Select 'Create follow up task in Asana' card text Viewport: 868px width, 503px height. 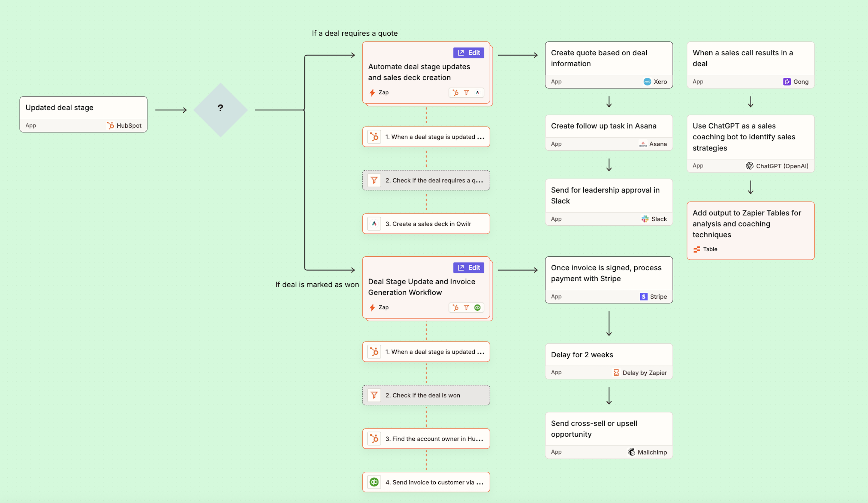[x=604, y=126]
